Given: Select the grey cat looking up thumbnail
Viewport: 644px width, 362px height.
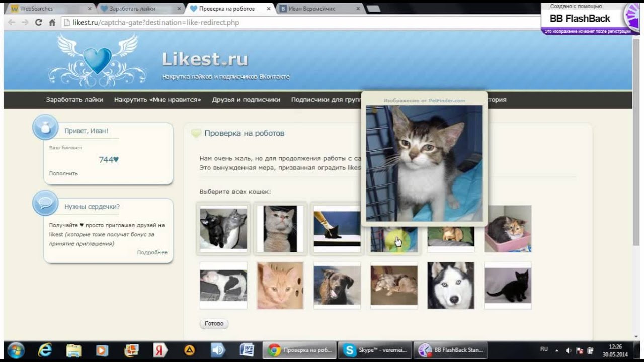Looking at the screenshot, I should coord(280,229).
